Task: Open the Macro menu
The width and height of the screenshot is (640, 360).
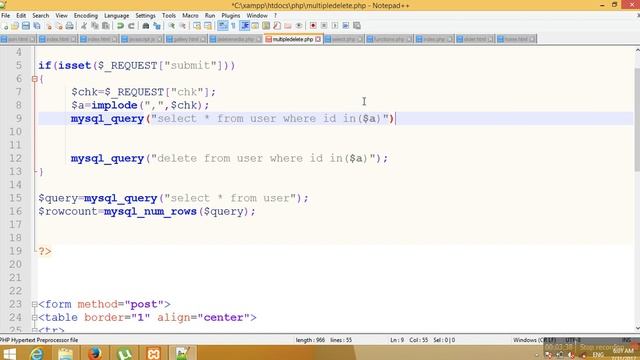Action: pyautogui.click(x=190, y=16)
